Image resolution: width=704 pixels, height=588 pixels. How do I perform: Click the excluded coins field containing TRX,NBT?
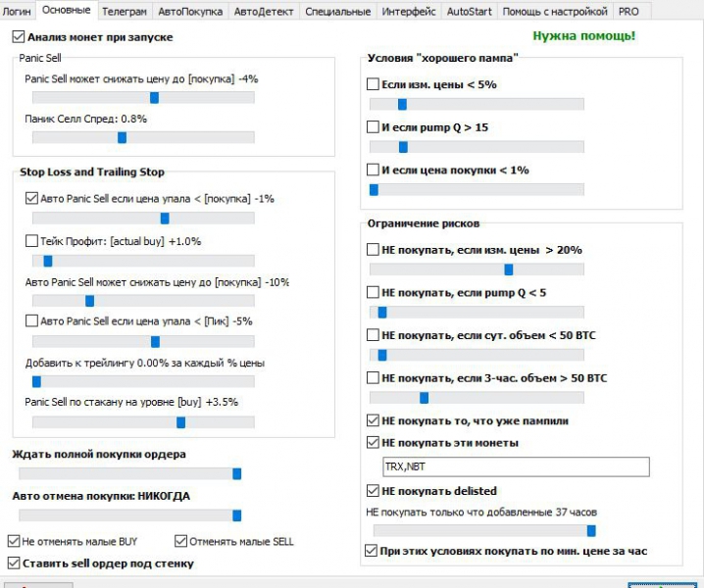[515, 467]
